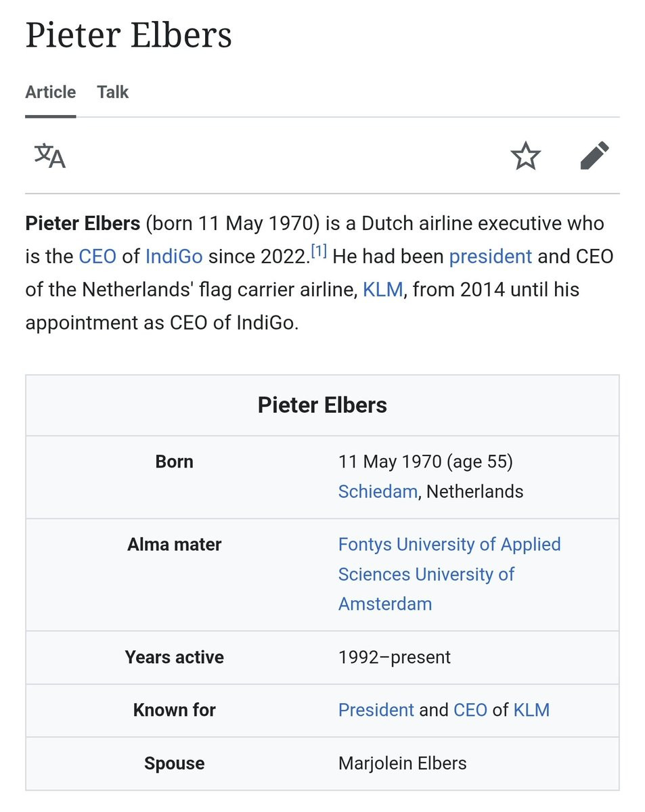Click the infobox Pieter Elbers header

point(322,405)
